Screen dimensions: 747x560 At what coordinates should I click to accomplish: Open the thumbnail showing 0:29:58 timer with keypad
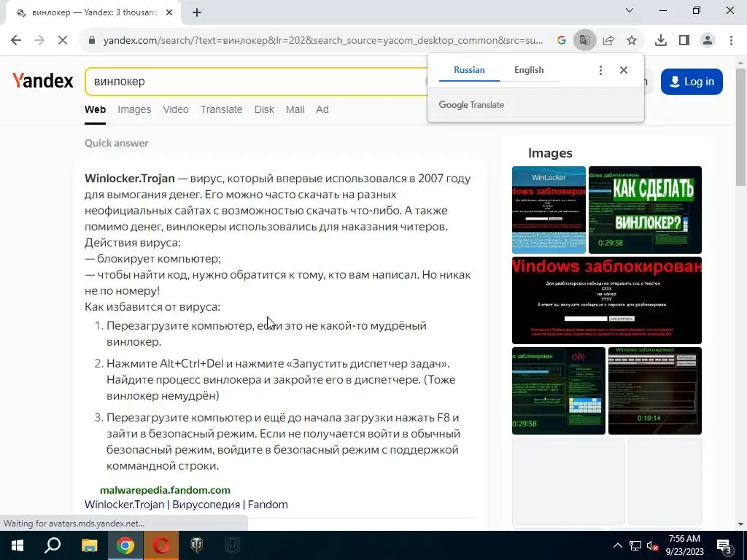(x=558, y=391)
